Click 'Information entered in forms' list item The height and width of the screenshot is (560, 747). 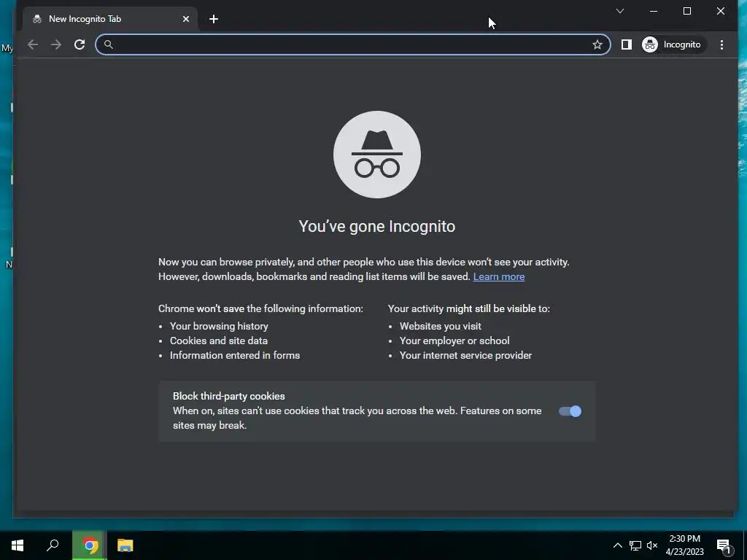(x=235, y=355)
